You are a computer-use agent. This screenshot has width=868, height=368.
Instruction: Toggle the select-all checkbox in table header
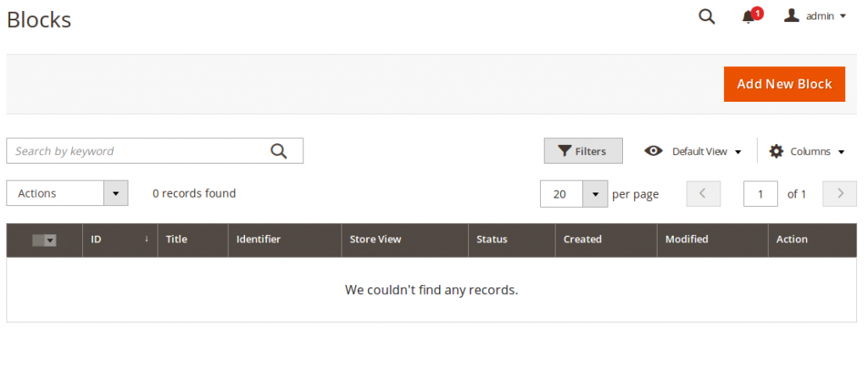pos(39,240)
